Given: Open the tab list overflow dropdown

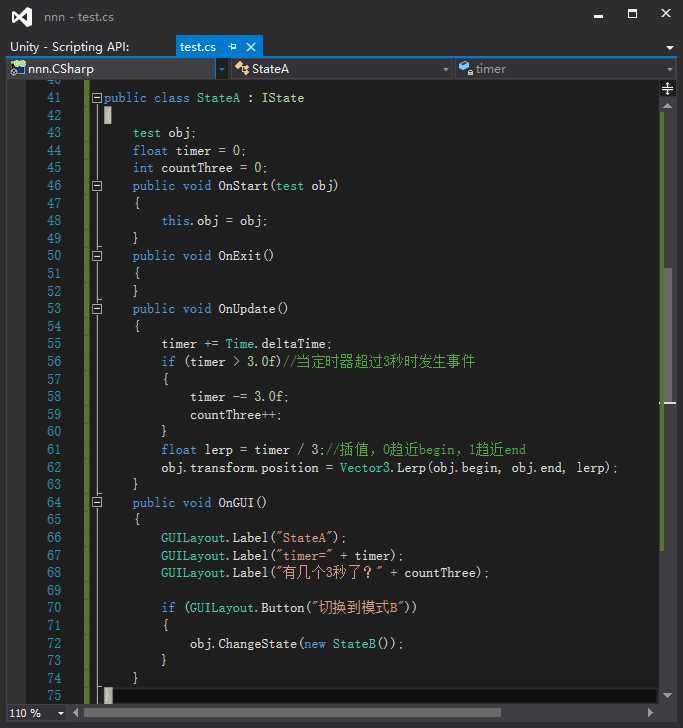Looking at the screenshot, I should (670, 47).
